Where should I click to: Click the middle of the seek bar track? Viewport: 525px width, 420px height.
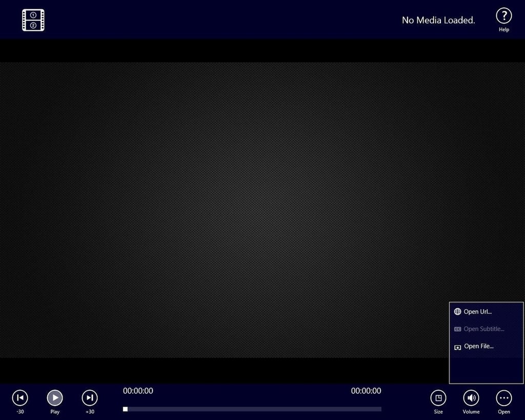(252, 409)
